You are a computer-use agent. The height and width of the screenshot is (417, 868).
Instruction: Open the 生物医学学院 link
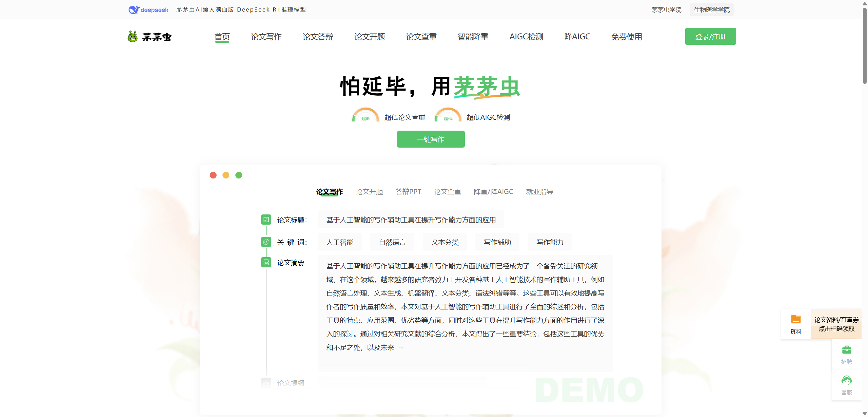[x=712, y=10]
